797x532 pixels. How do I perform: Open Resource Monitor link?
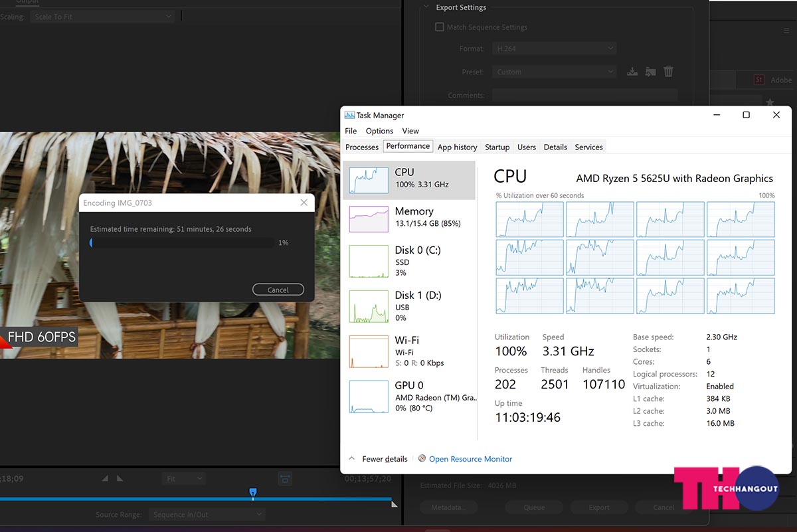pyautogui.click(x=470, y=459)
